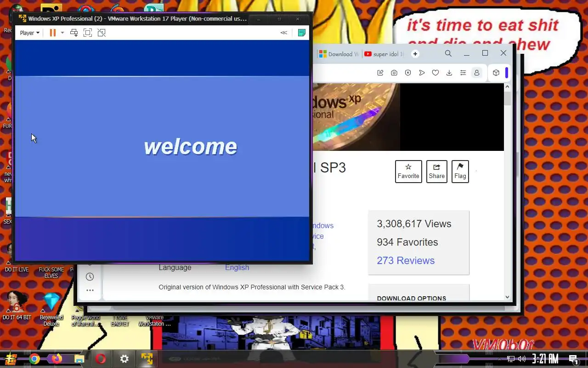Image resolution: width=588 pixels, height=368 pixels.
Task: Open the notification center icon
Action: [573, 359]
